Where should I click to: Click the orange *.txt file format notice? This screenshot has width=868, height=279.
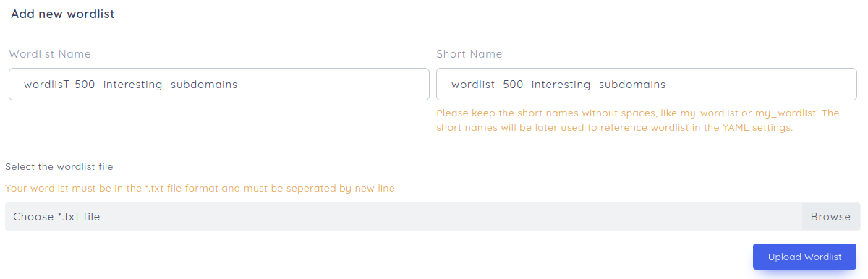click(201, 188)
